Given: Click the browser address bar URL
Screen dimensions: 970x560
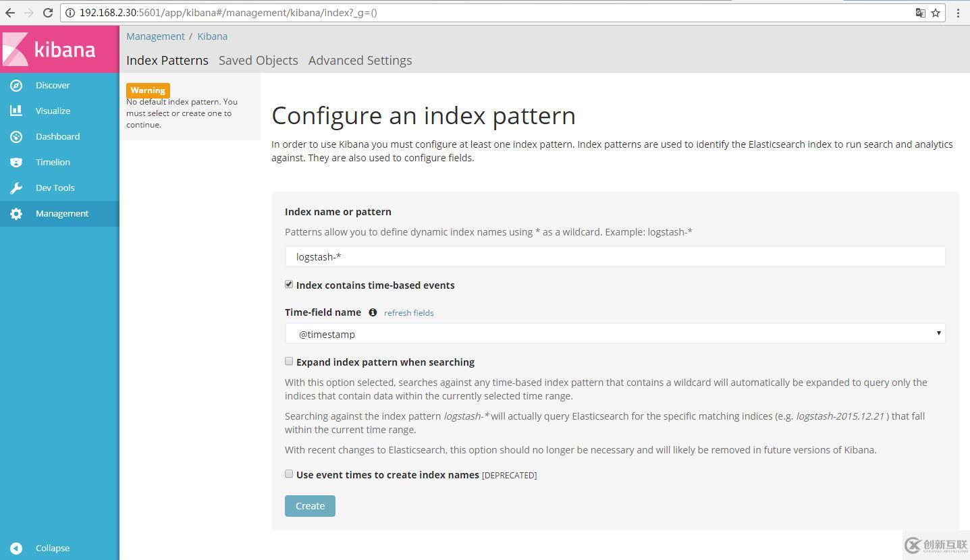Looking at the screenshot, I should (228, 12).
